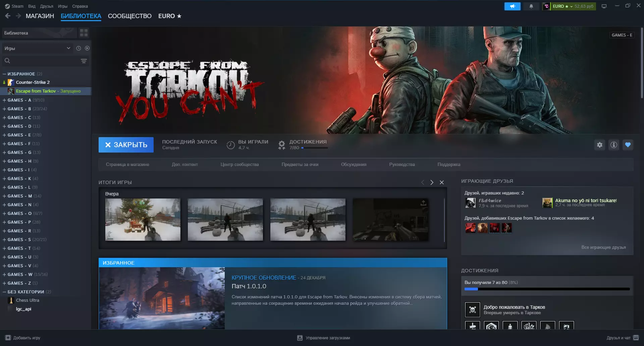Open downloads manager icon
The height and width of the screenshot is (346, 644).
click(300, 338)
